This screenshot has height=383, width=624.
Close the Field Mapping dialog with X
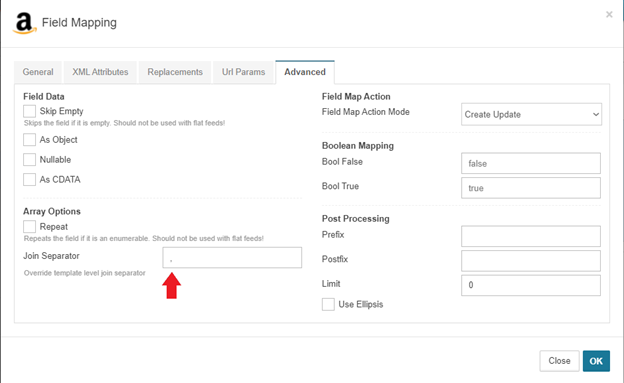(x=609, y=15)
